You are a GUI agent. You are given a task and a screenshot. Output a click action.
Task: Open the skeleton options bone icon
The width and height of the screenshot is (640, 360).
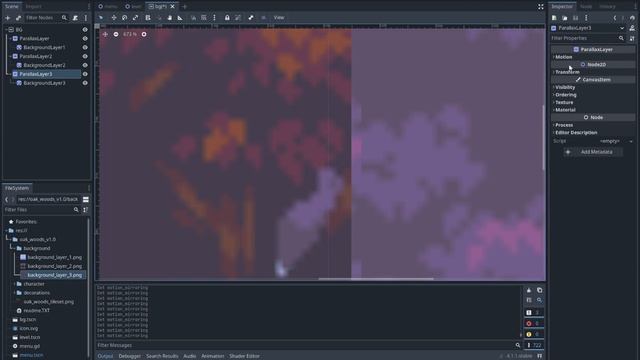click(251, 18)
